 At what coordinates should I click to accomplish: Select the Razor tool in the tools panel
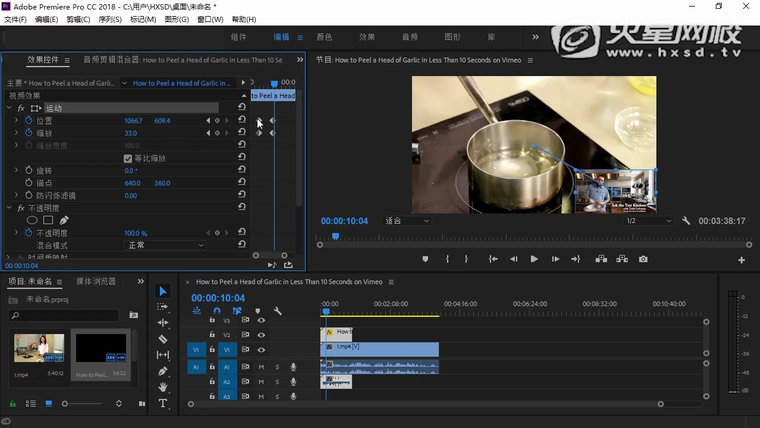tap(163, 339)
